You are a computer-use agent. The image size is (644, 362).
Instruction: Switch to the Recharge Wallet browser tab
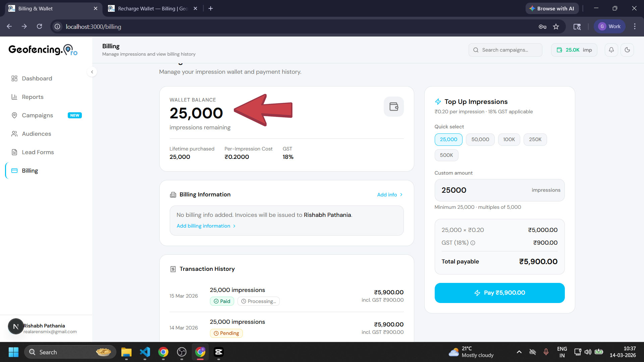pos(151,8)
